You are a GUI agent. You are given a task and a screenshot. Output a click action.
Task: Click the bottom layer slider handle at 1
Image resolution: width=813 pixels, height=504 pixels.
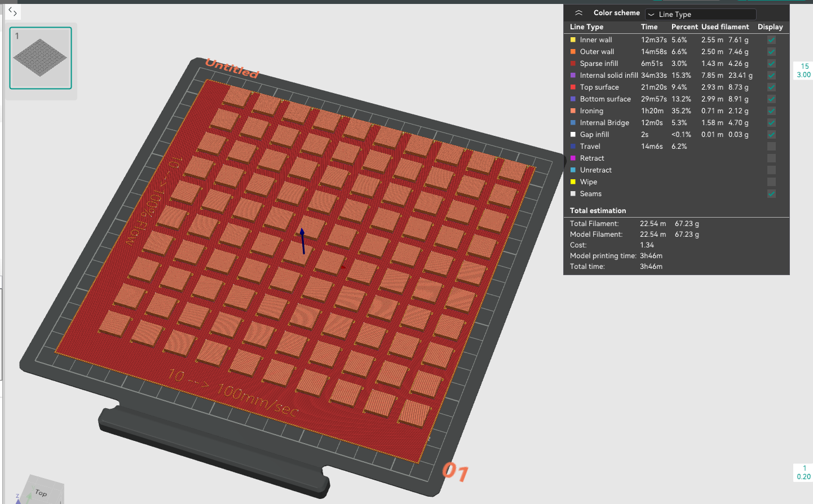point(803,472)
